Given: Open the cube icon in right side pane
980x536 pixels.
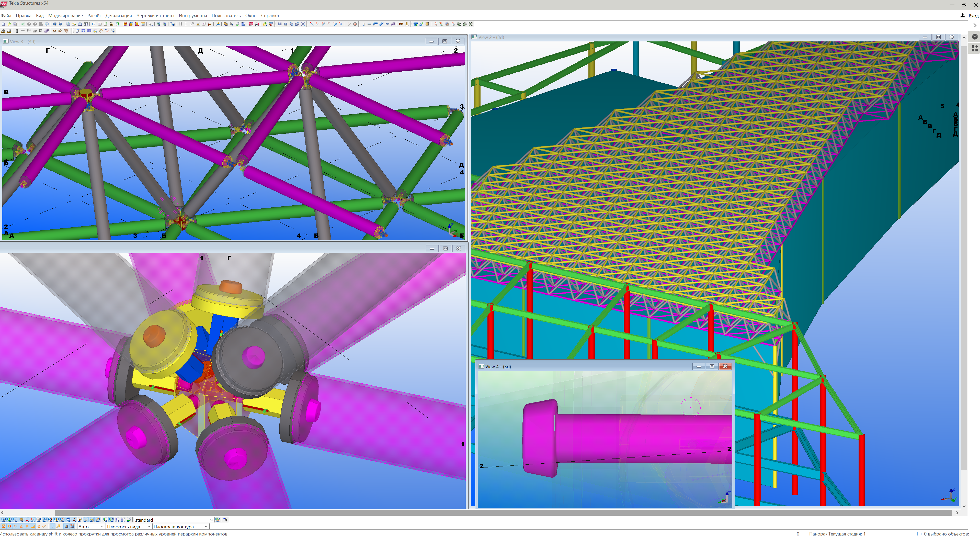Looking at the screenshot, I should pos(974,37).
